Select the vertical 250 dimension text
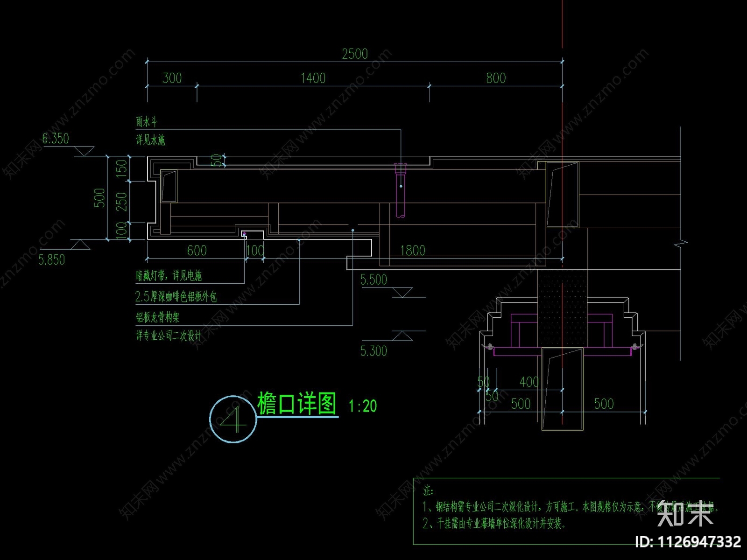Screen dimensions: 747x560 click(121, 202)
